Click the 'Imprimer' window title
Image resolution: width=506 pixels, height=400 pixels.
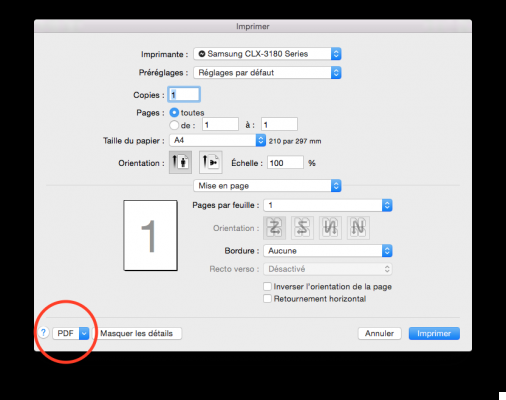pos(253,26)
